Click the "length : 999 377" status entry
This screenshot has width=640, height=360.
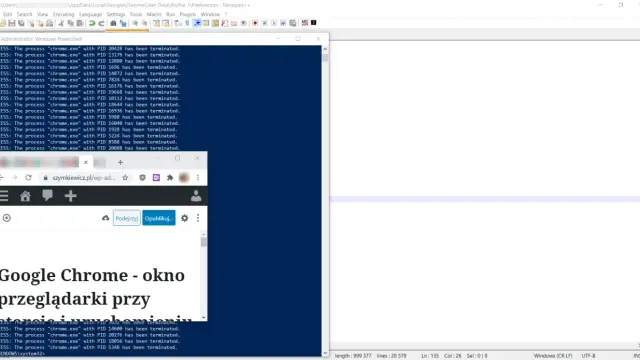click(353, 356)
